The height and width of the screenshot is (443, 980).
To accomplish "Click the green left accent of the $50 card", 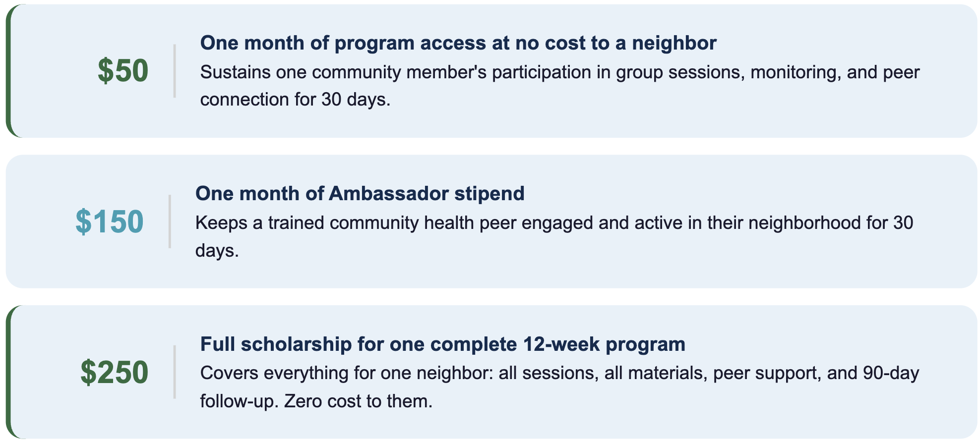I will [8, 71].
